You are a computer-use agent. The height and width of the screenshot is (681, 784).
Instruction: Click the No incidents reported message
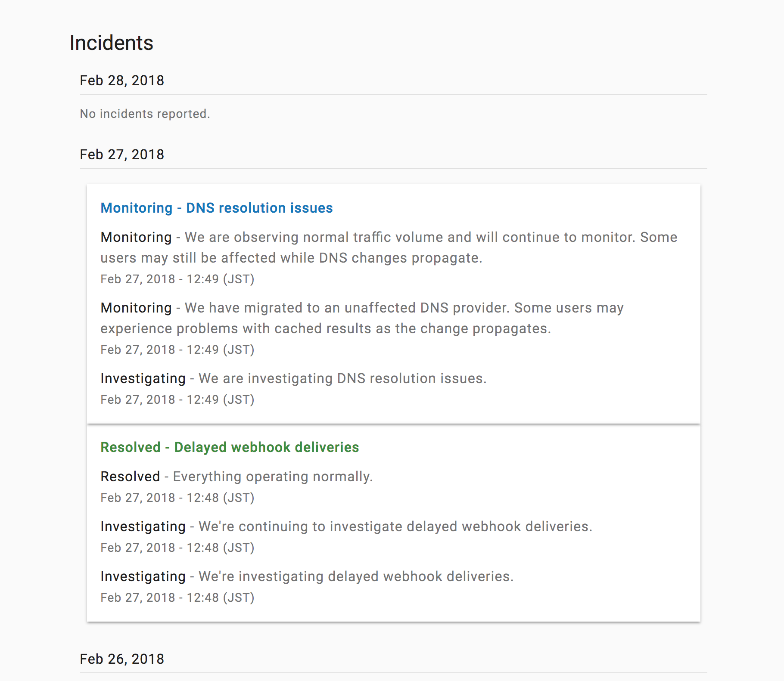tap(145, 114)
